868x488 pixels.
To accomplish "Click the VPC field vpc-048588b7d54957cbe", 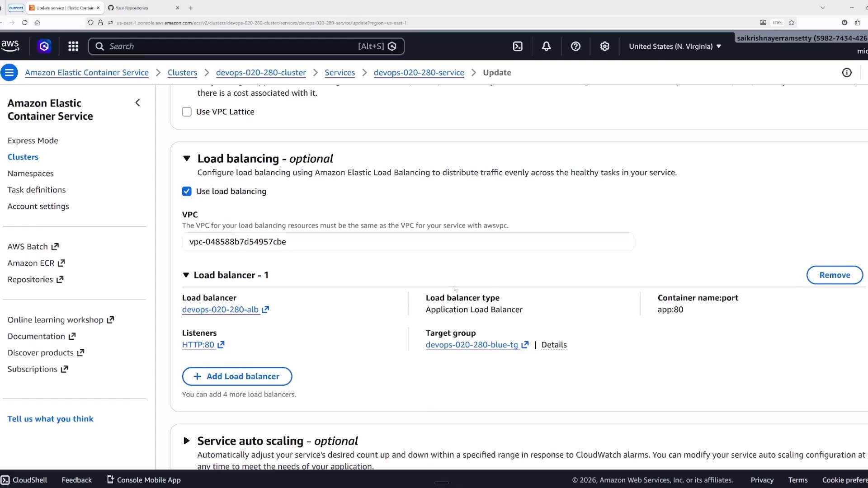I will [x=408, y=242].
